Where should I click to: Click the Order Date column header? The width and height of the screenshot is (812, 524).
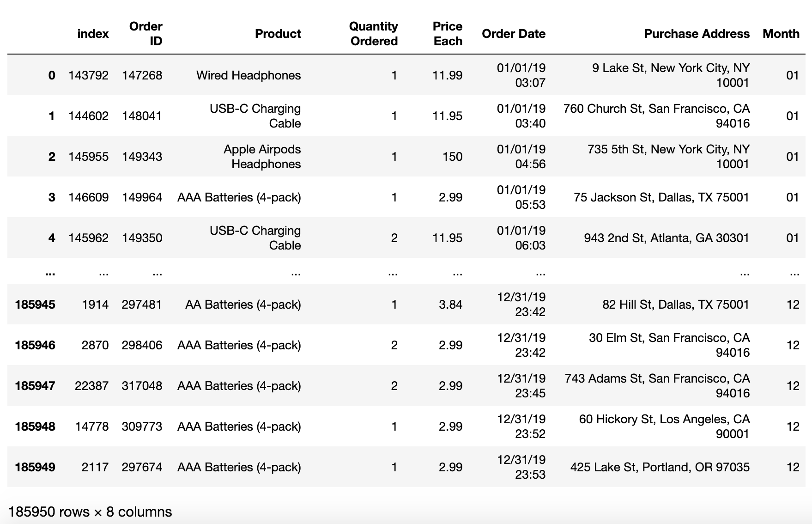[513, 34]
